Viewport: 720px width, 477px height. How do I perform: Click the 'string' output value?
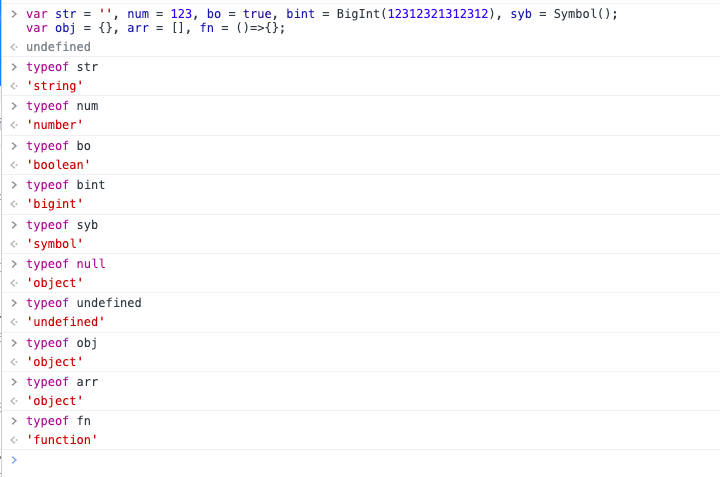click(x=55, y=86)
